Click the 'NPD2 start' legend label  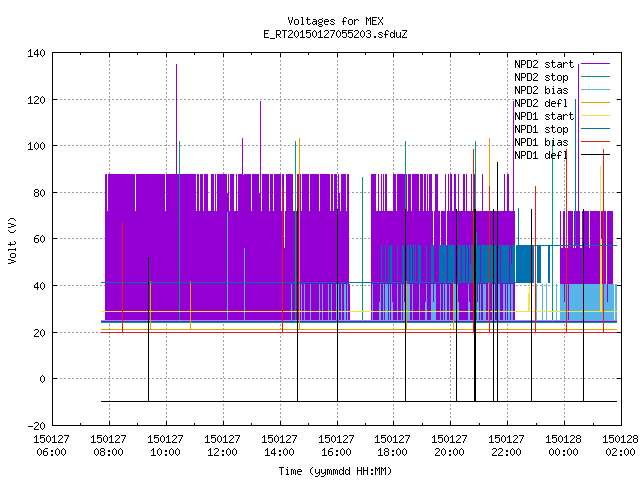[x=544, y=64]
